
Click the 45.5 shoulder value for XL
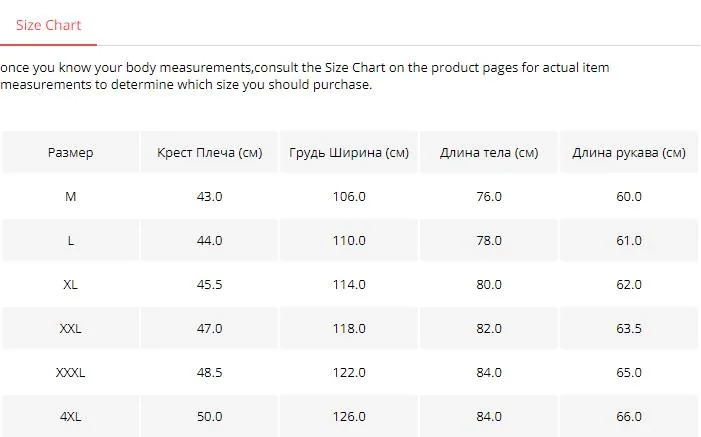(x=210, y=284)
